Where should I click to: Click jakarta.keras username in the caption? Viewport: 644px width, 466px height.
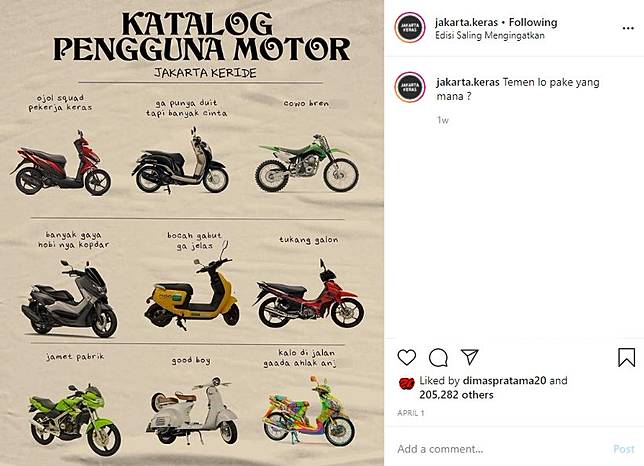pyautogui.click(x=468, y=82)
